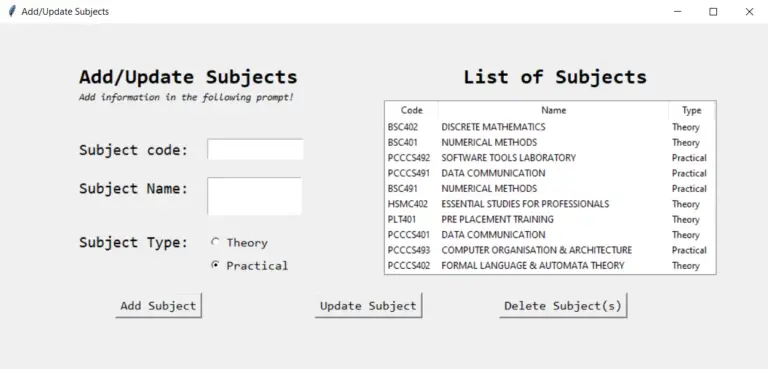The height and width of the screenshot is (369, 768).
Task: Select the PCCCS401 Data Communication Theory row
Action: (x=550, y=235)
